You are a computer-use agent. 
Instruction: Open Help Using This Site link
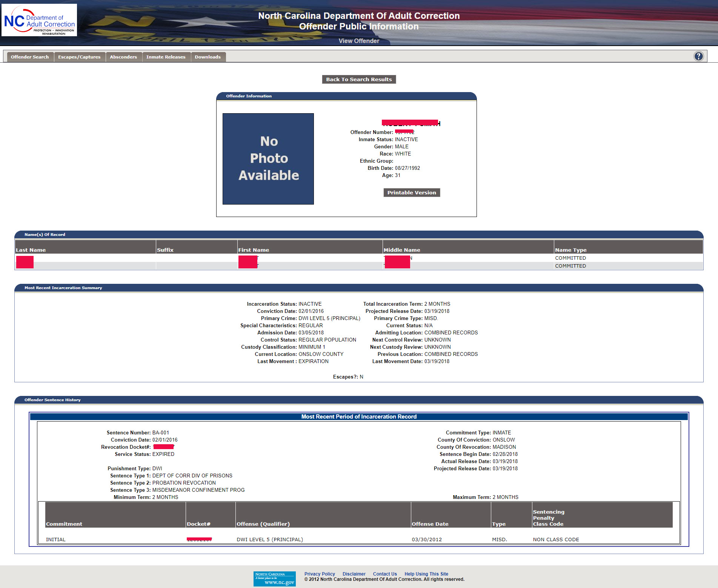tap(426, 574)
